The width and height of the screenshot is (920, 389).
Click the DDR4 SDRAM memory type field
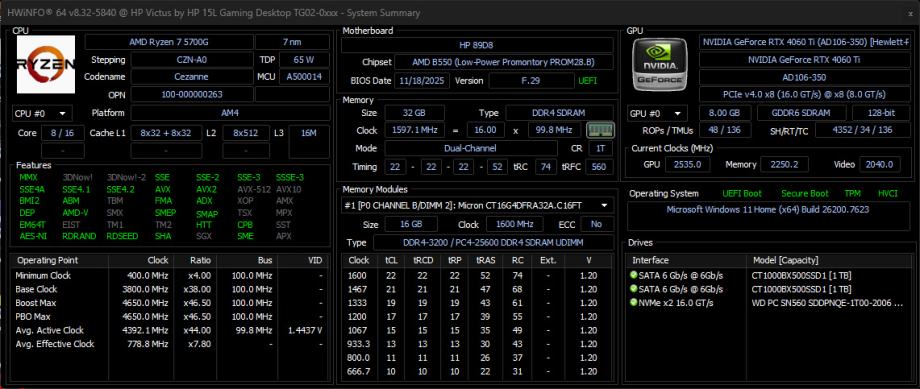pyautogui.click(x=560, y=113)
